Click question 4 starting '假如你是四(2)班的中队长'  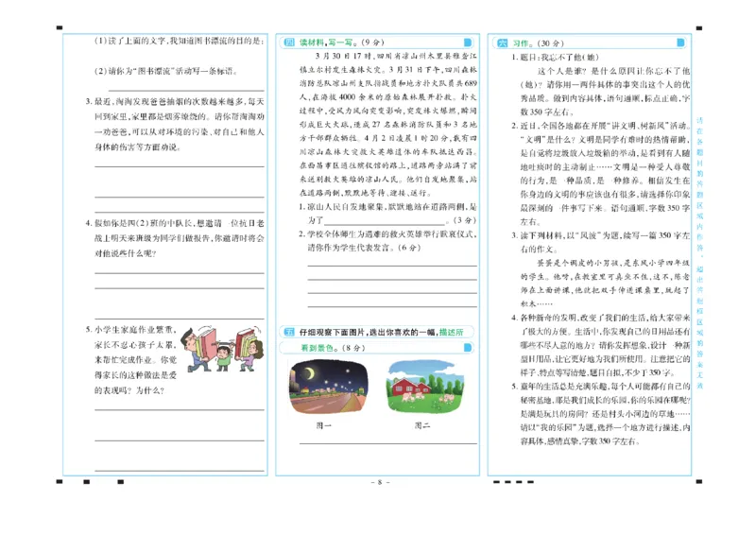pos(175,238)
